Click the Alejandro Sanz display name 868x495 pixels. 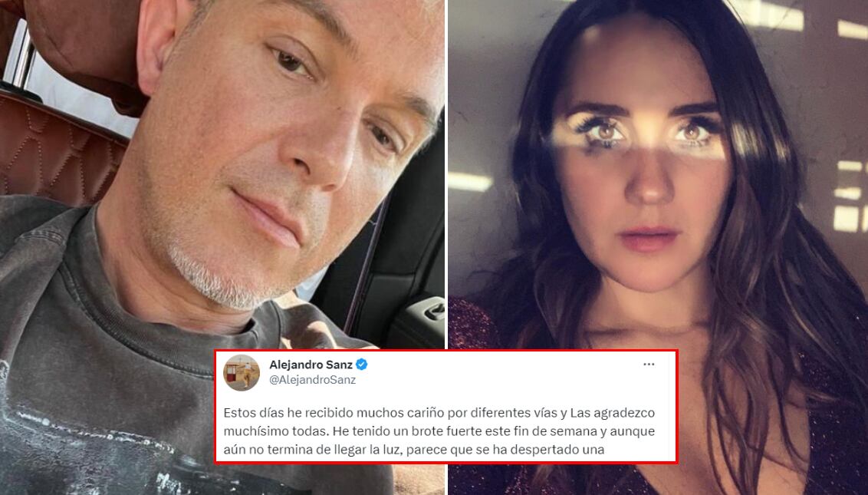(x=311, y=365)
